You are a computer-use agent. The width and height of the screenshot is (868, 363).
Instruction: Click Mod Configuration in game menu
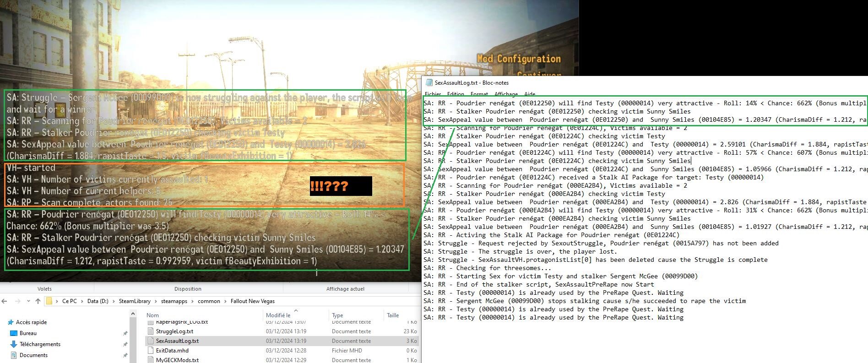point(519,59)
